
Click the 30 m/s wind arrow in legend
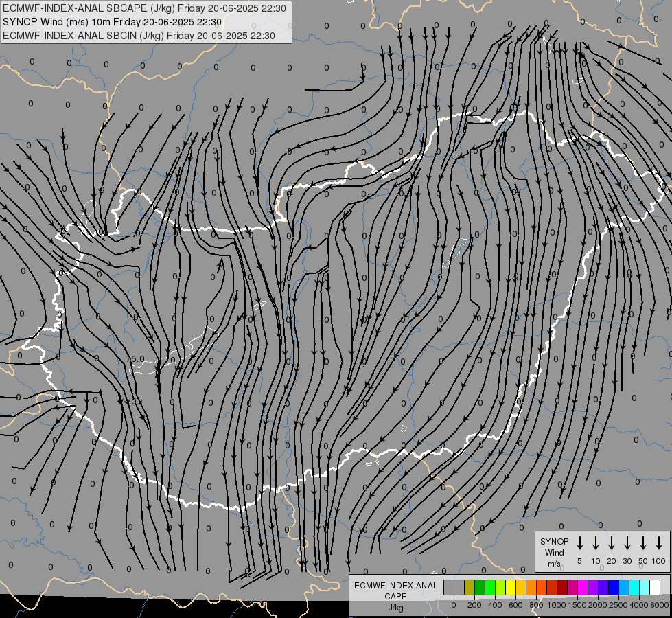coord(627,543)
